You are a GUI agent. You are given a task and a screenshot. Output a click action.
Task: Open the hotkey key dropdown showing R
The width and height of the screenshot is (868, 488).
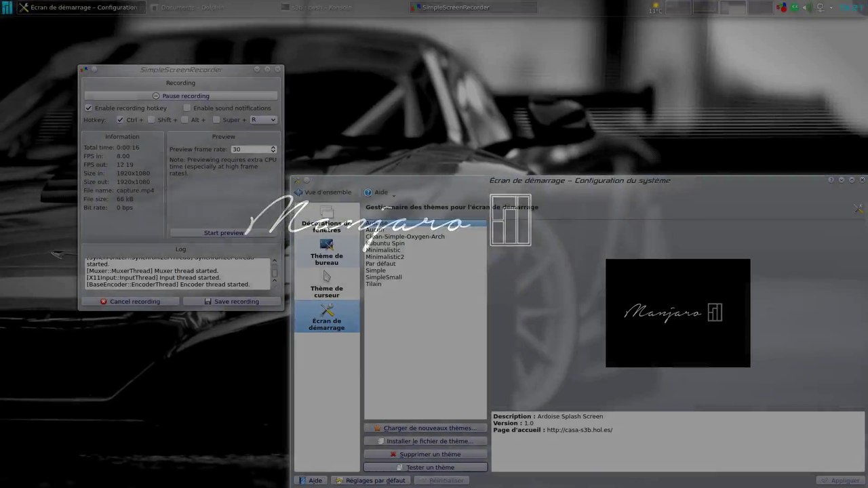click(263, 120)
